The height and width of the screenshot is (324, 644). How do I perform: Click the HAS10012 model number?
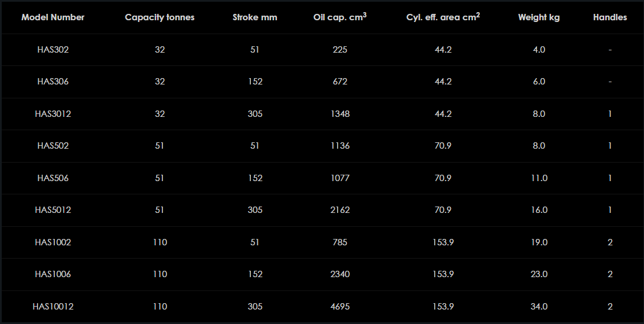53,307
